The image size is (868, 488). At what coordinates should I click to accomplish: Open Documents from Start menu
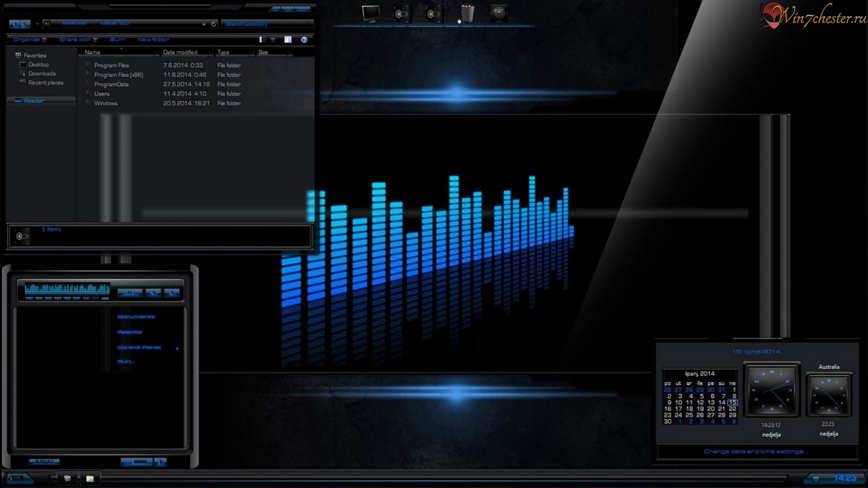coord(136,317)
